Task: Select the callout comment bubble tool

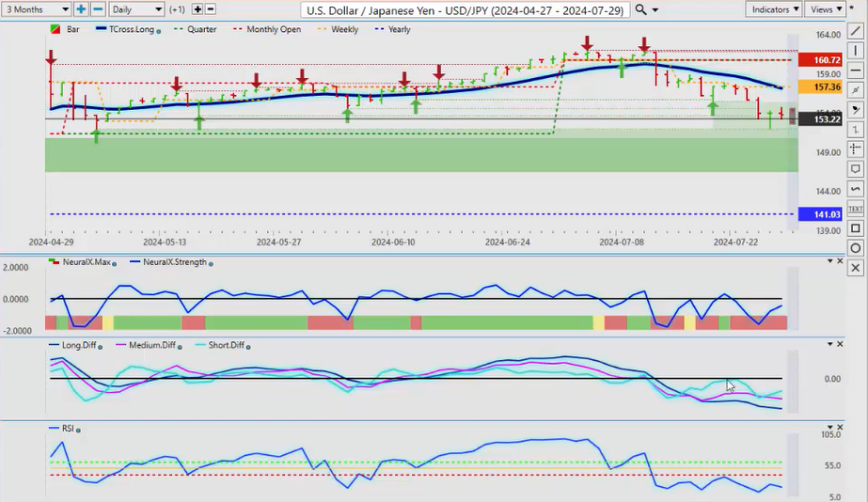Action: pyautogui.click(x=855, y=169)
